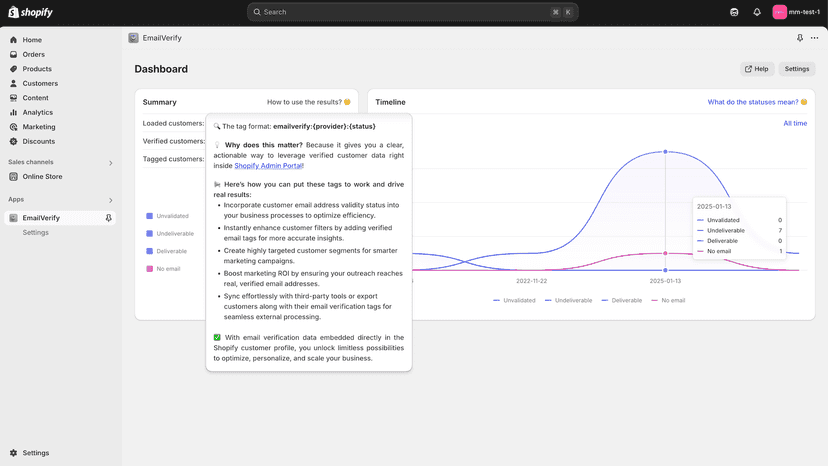Open the Content section
Image resolution: width=828 pixels, height=466 pixels.
click(x=35, y=98)
